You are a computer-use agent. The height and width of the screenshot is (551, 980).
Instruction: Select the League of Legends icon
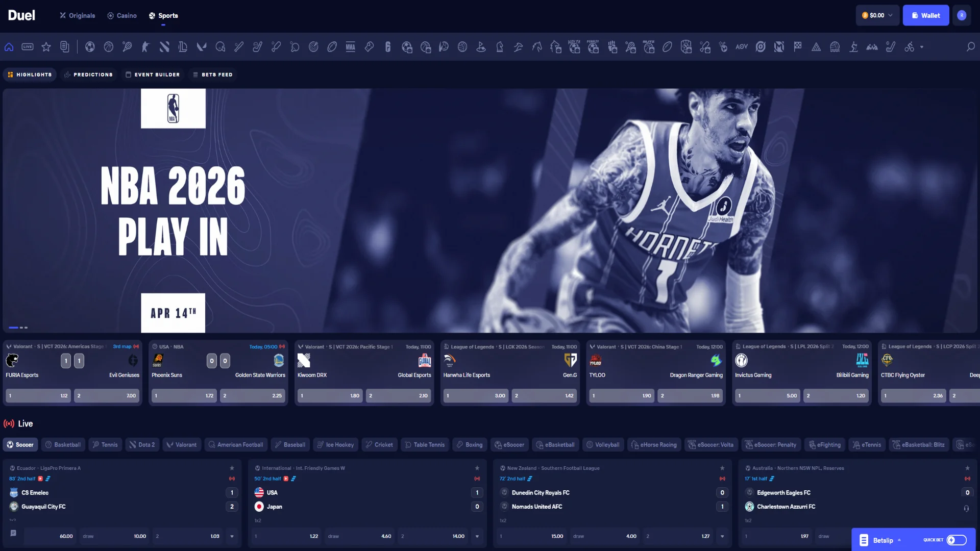tap(183, 47)
